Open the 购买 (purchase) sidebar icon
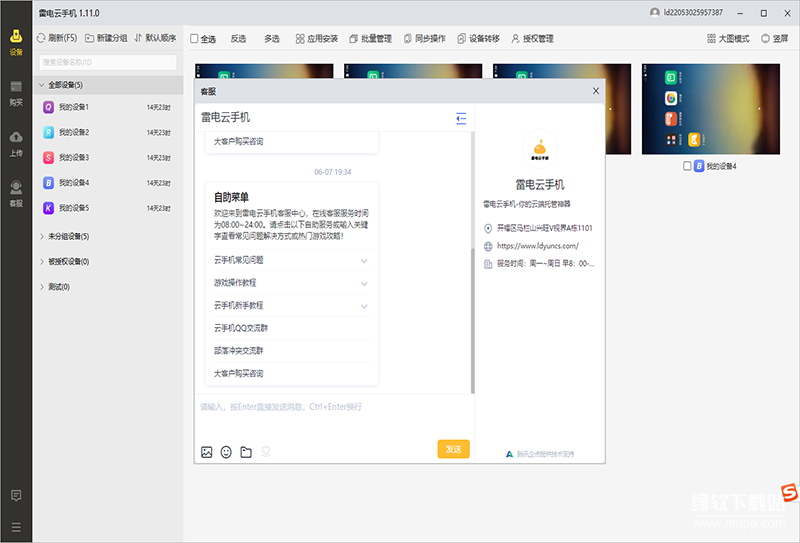The height and width of the screenshot is (543, 800). tap(16, 92)
